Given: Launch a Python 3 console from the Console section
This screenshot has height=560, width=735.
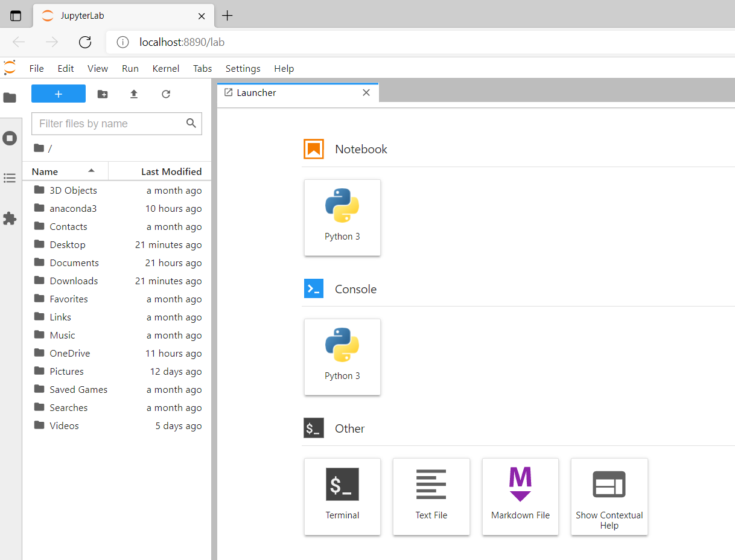Looking at the screenshot, I should (342, 357).
